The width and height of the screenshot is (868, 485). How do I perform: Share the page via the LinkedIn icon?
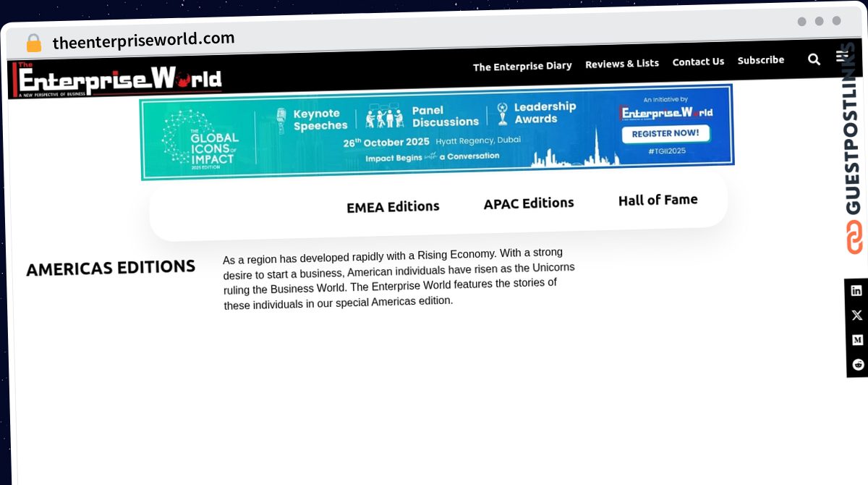856,291
